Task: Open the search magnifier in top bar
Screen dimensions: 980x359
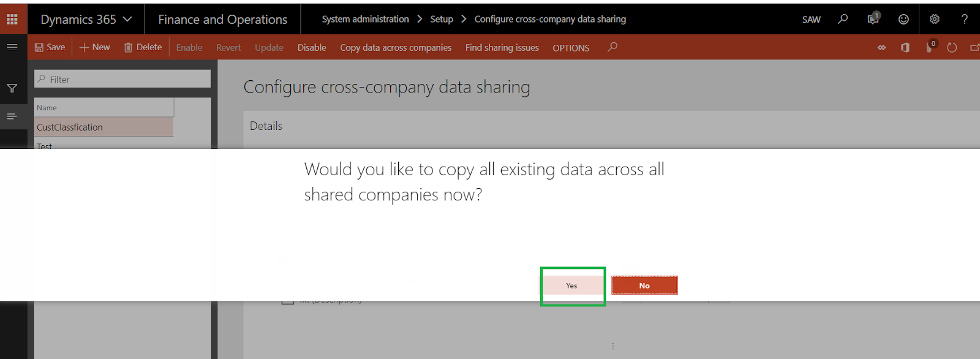Action: click(x=843, y=19)
